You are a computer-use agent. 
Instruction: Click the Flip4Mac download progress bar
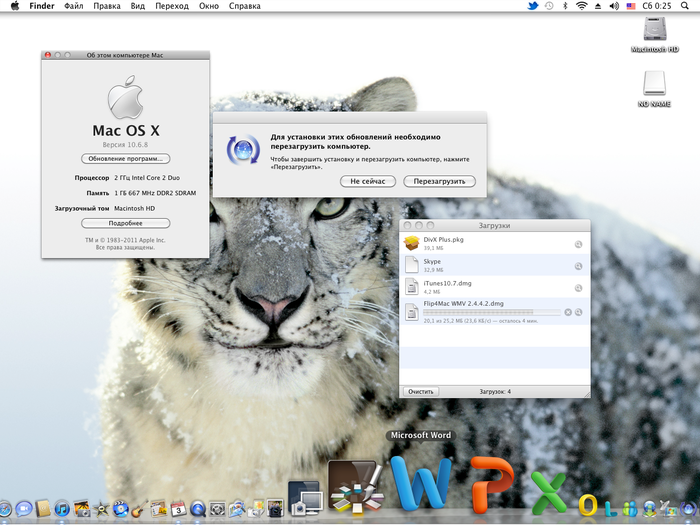coord(492,312)
